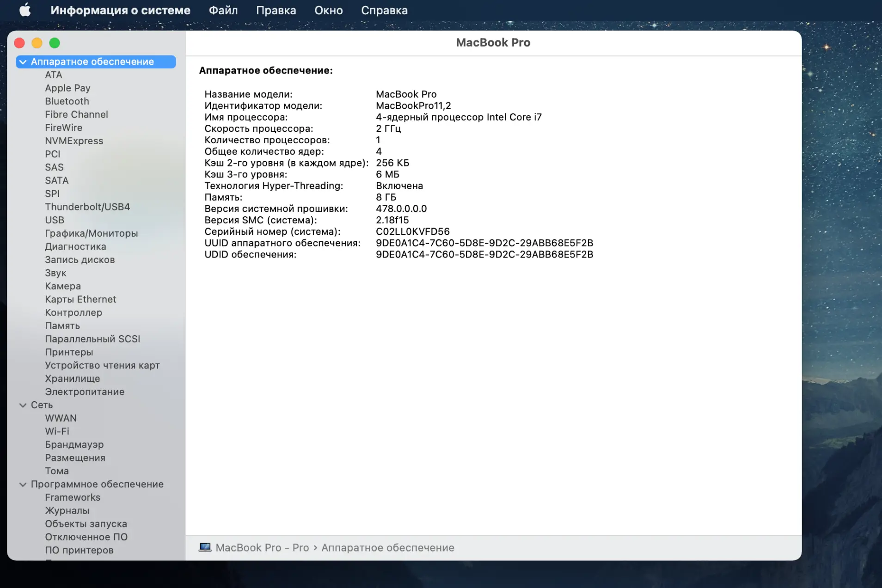
Task: Collapse the Программное обеспечение section
Action: [23, 484]
